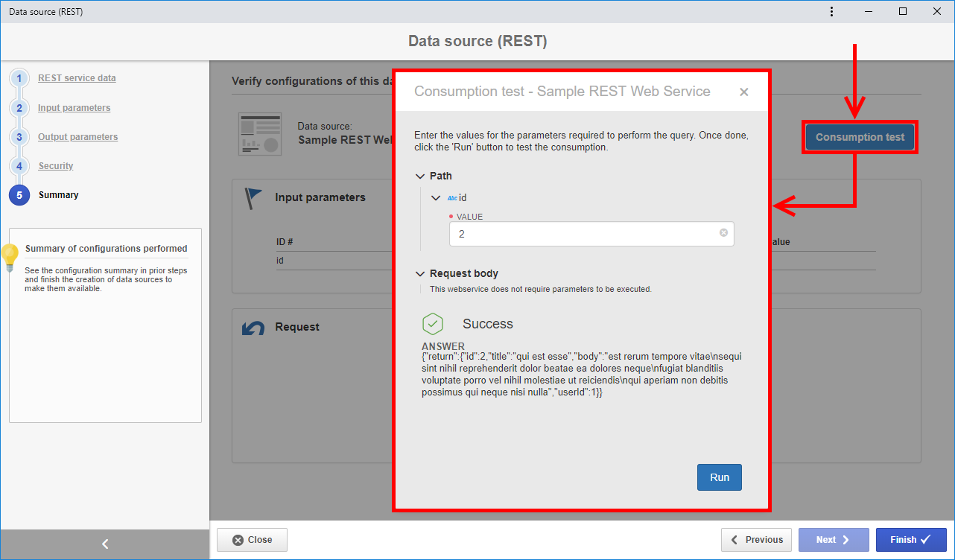
Task: Click the step 2 circle icon
Action: click(x=19, y=108)
